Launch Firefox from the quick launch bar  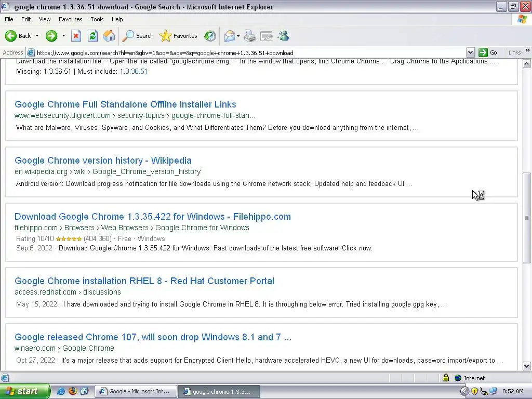pyautogui.click(x=73, y=391)
